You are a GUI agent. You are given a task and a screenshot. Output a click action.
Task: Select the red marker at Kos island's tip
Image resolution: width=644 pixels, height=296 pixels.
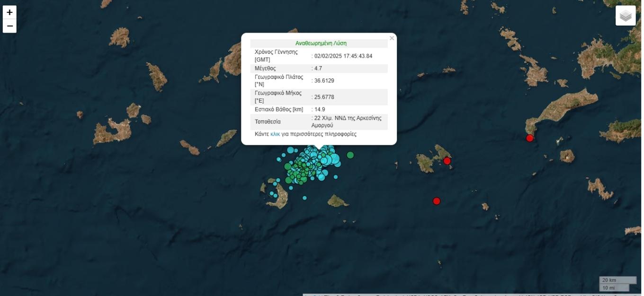530,138
